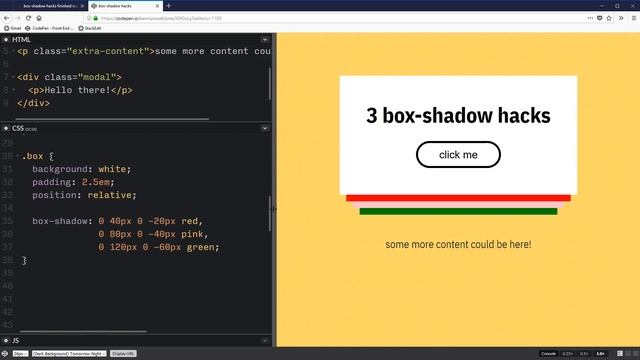Click the '3 box-shadow hacks' heading

pyautogui.click(x=458, y=116)
